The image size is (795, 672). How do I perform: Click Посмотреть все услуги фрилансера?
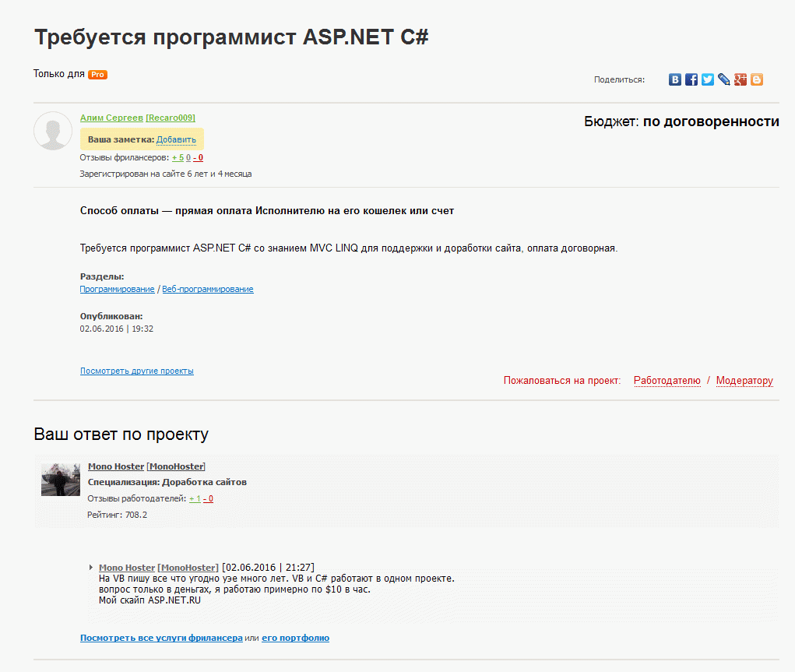tap(161, 638)
